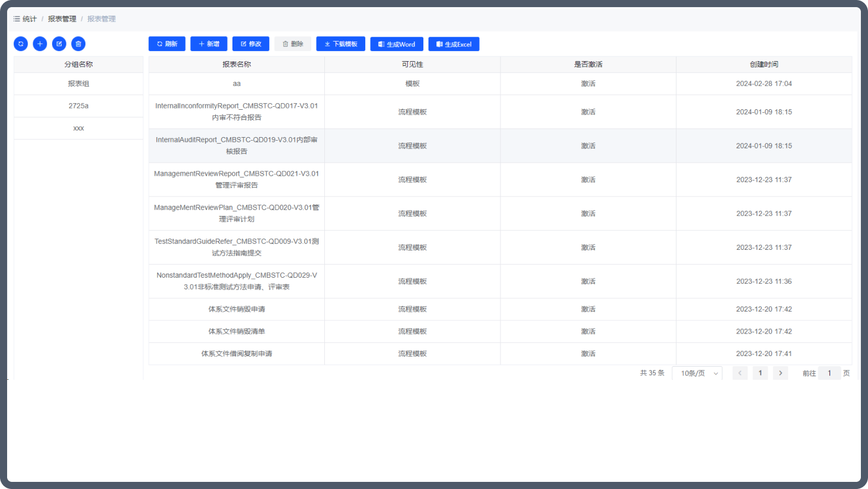
Task: Click the menu collapse icon beside 统计
Action: 17,19
